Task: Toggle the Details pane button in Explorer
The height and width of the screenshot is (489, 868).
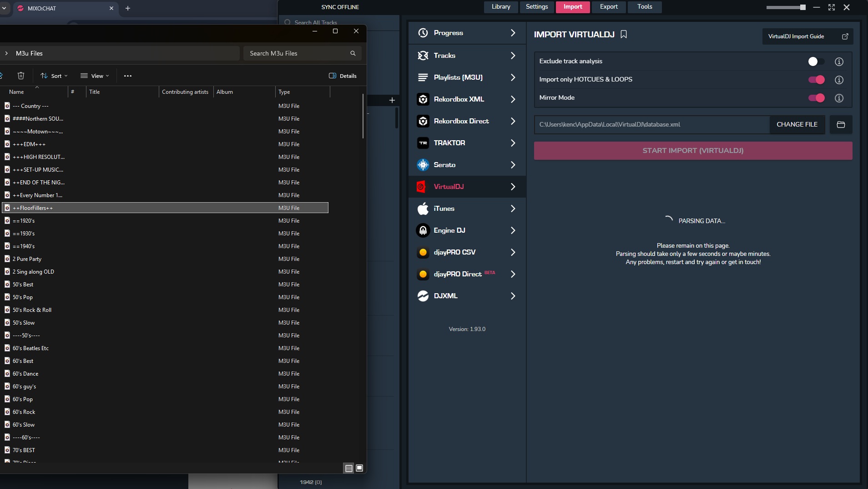Action: click(x=343, y=76)
